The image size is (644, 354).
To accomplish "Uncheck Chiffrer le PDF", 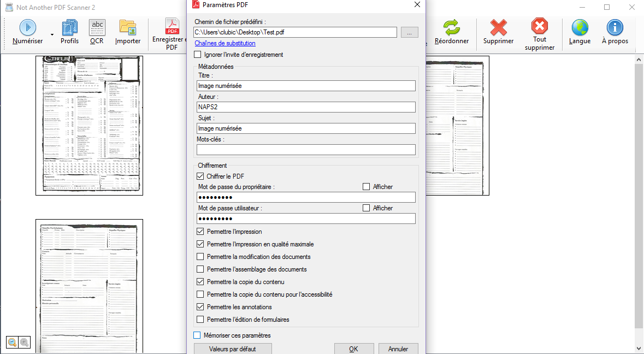I will pos(199,176).
